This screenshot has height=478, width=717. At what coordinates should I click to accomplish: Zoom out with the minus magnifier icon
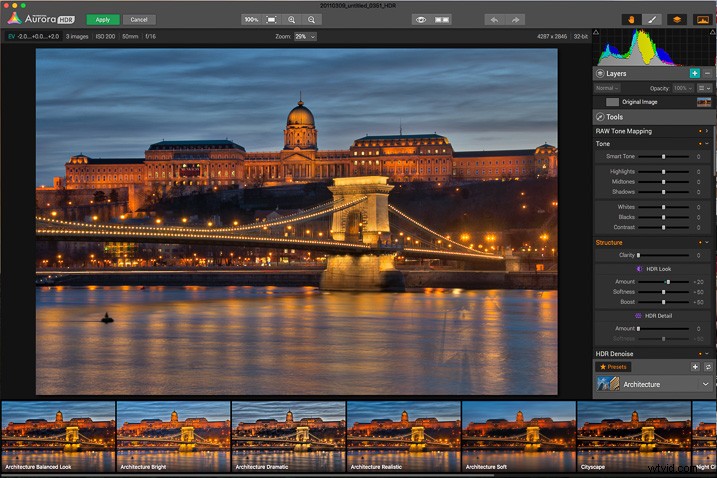tap(311, 20)
